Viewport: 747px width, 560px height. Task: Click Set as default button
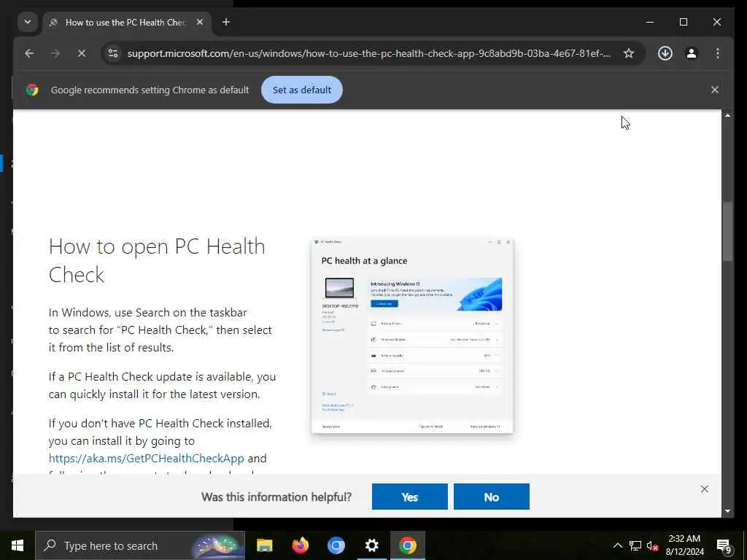[x=301, y=90]
